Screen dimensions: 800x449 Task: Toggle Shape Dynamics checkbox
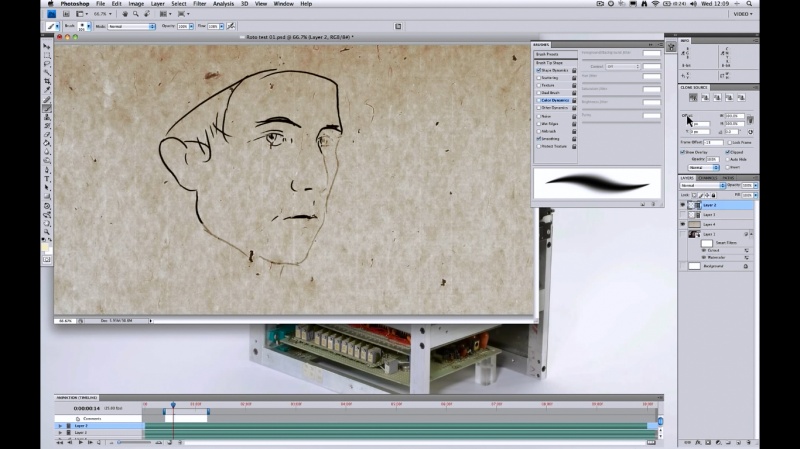click(537, 71)
